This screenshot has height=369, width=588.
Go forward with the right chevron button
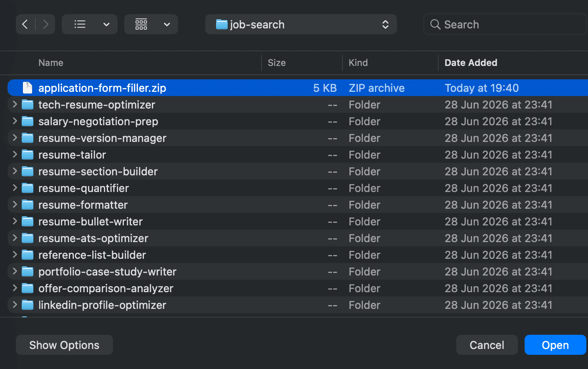click(x=45, y=25)
